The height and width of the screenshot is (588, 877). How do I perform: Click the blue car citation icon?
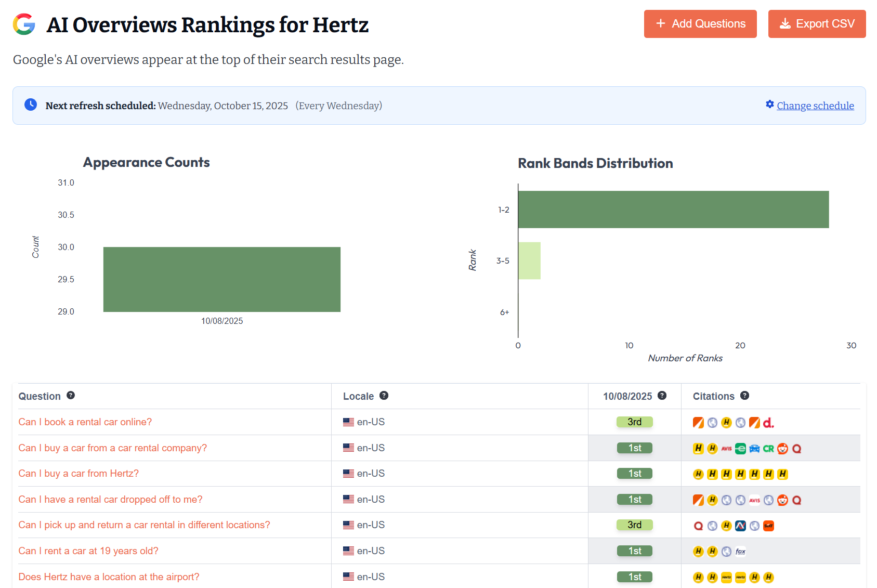coord(754,449)
